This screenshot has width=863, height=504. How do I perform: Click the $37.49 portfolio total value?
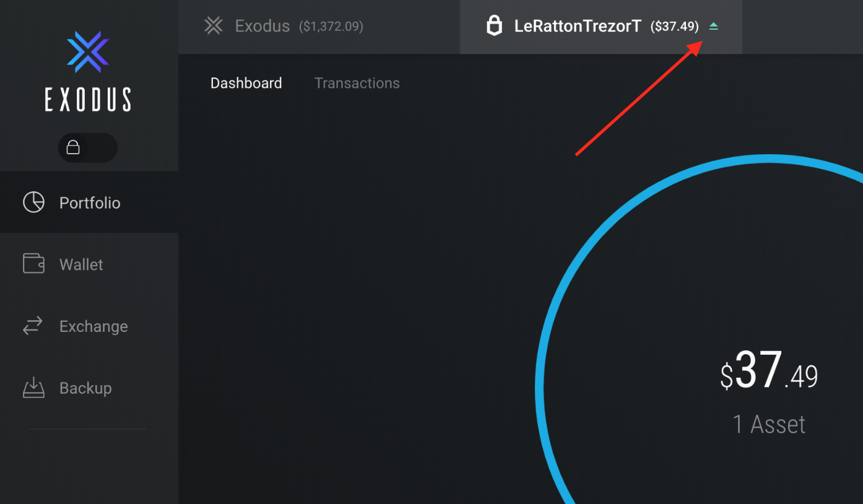769,371
